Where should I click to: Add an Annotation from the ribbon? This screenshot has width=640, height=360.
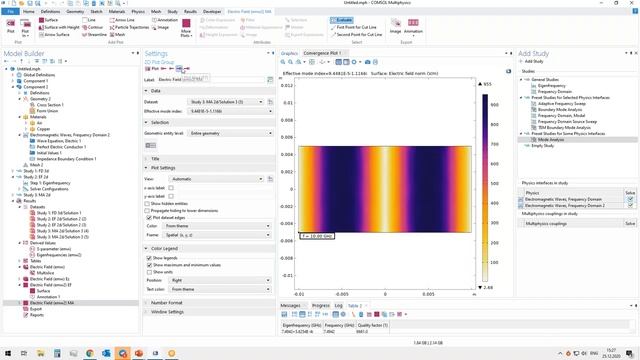pyautogui.click(x=165, y=20)
